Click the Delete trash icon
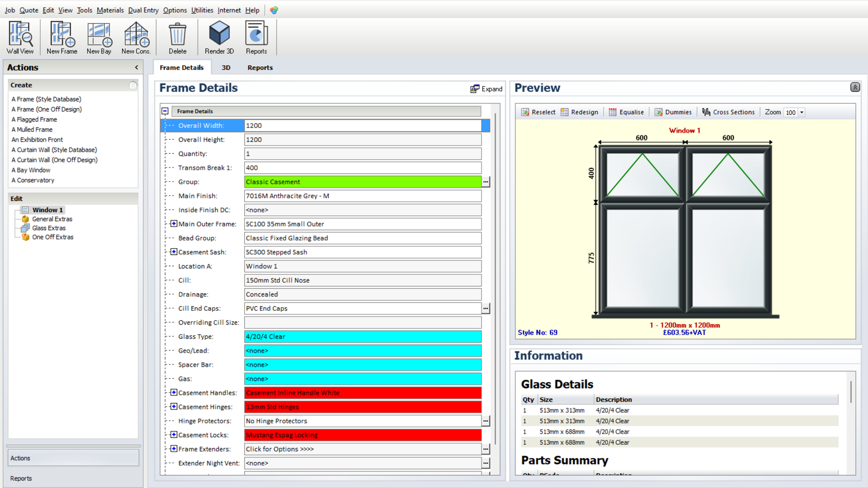 tap(178, 38)
